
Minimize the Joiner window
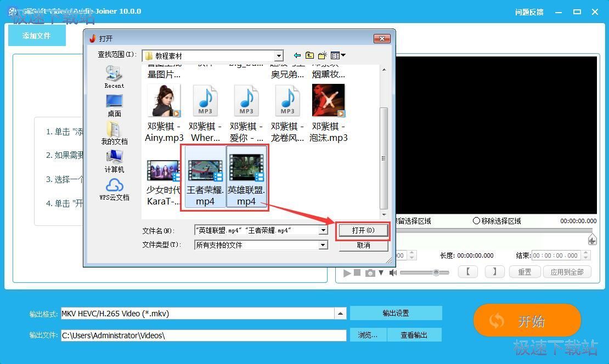pos(559,13)
